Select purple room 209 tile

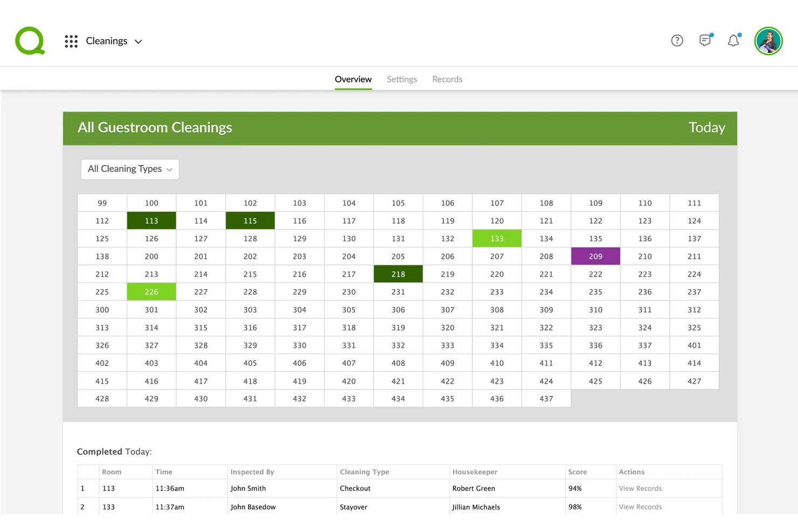(596, 256)
